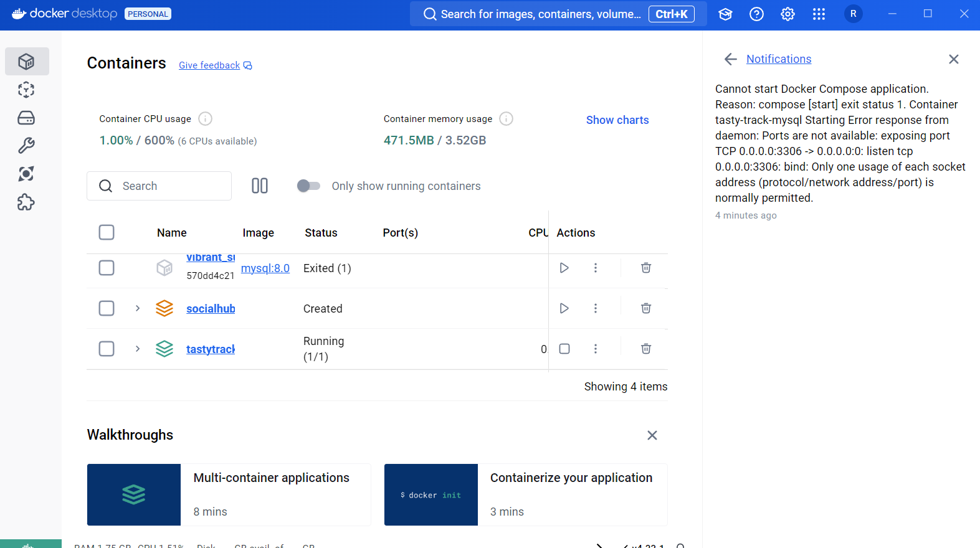Stop the tastytrack compose stack
Image resolution: width=980 pixels, height=548 pixels.
(x=564, y=349)
